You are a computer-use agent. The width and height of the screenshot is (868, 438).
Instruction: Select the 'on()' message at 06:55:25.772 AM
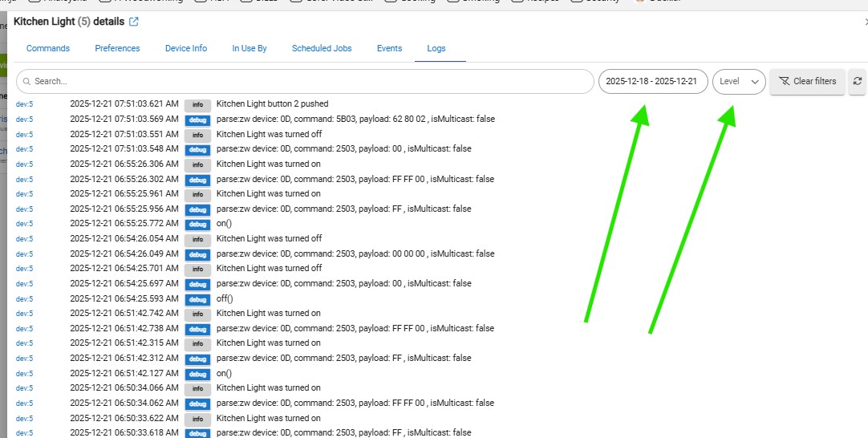point(224,223)
